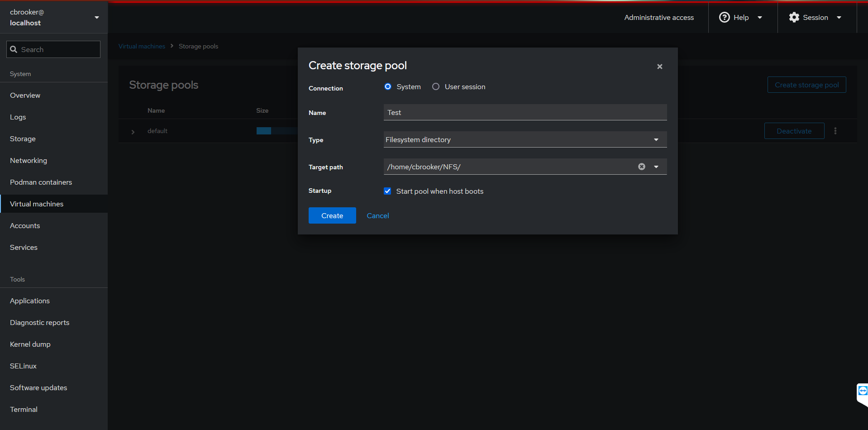Screen dimensions: 868x430
Task: Click the Cancel link in dialog
Action: click(x=377, y=215)
